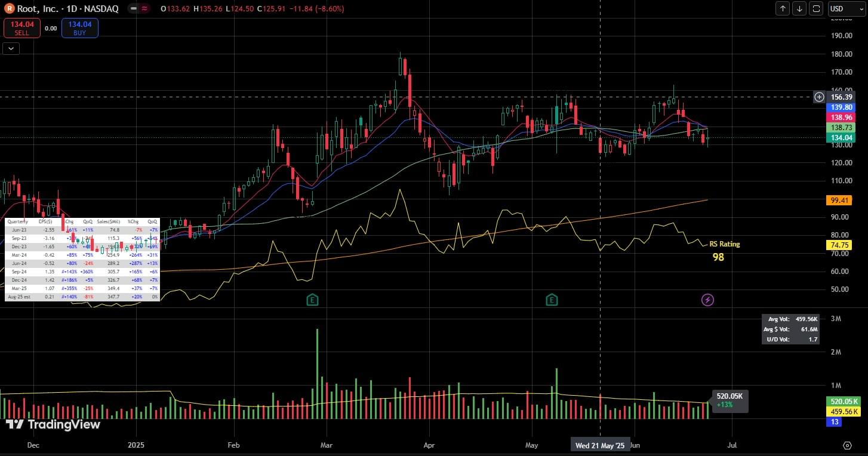Screen dimensions: 868x456
Task: Click the orange 99.41 moving average label
Action: click(x=839, y=200)
